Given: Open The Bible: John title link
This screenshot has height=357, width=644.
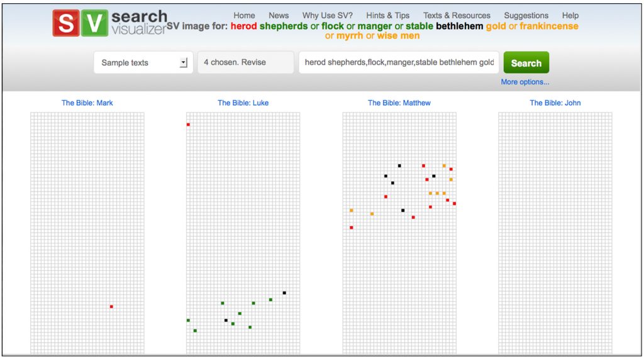Looking at the screenshot, I should (555, 103).
